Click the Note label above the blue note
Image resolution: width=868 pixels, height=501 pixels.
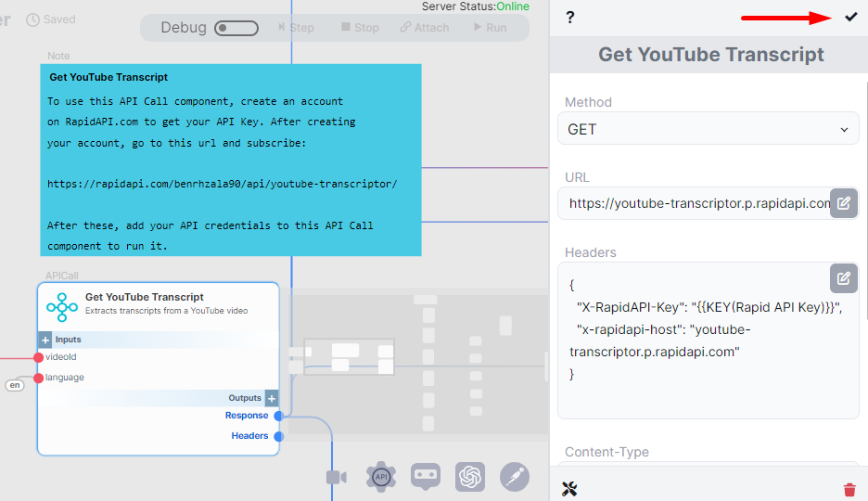tap(58, 56)
